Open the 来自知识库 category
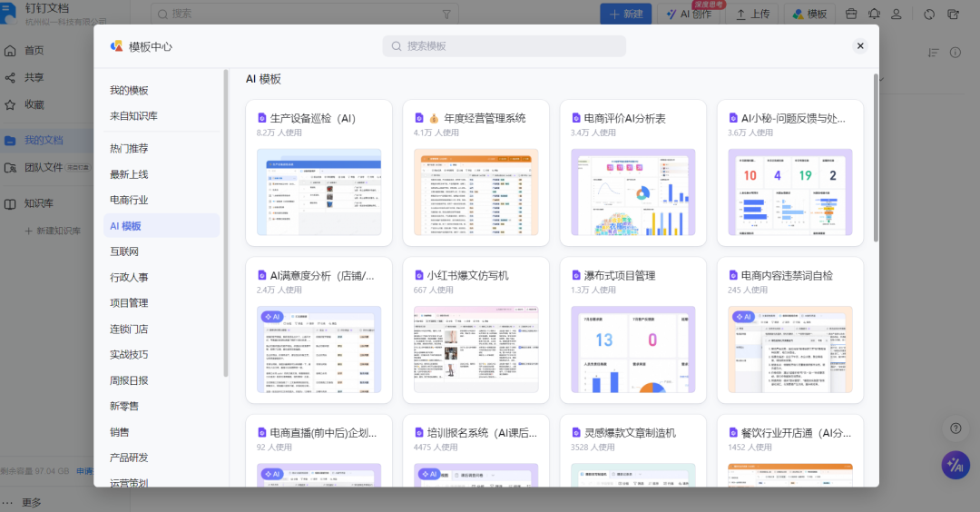The height and width of the screenshot is (512, 980). tap(133, 115)
